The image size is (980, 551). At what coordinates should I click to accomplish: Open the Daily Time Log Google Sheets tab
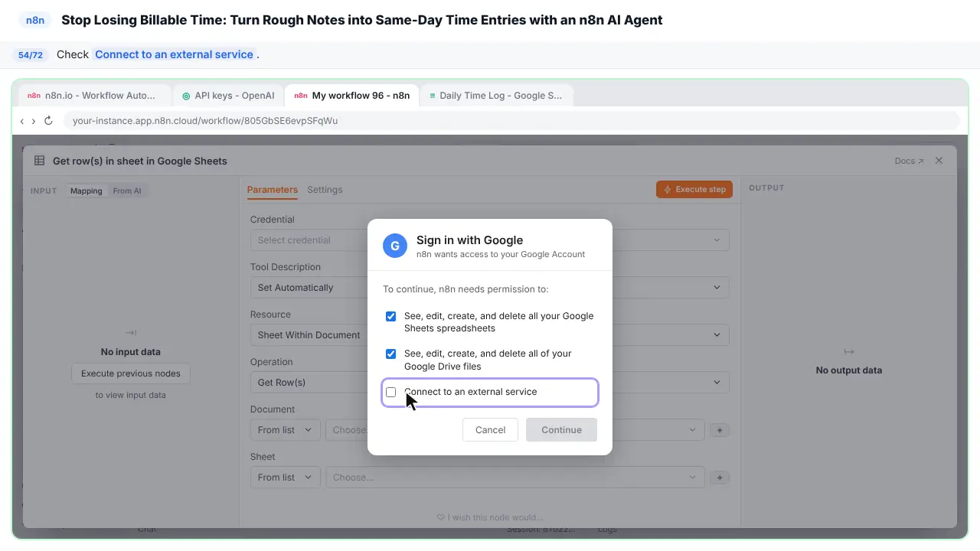coord(496,96)
